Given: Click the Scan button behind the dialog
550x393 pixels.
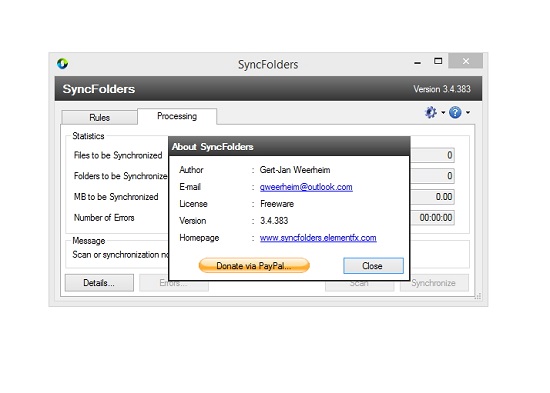Looking at the screenshot, I should [359, 285].
